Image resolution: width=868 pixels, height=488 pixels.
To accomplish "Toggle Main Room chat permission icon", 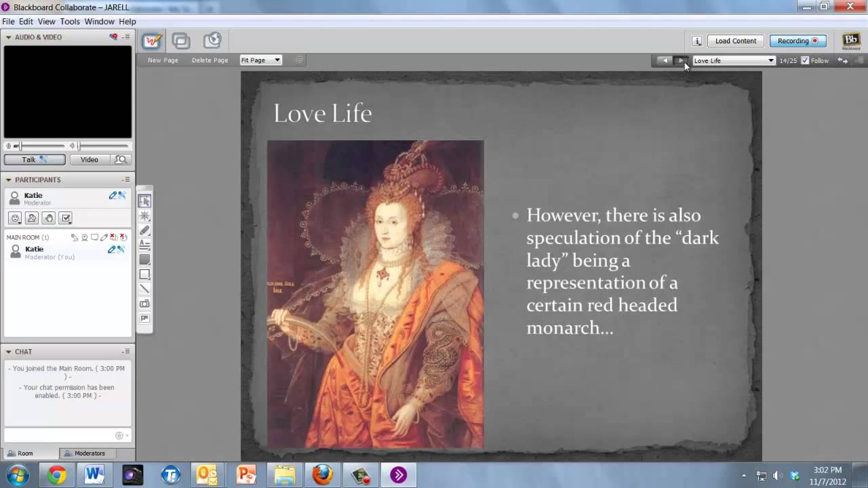I will pyautogui.click(x=94, y=237).
